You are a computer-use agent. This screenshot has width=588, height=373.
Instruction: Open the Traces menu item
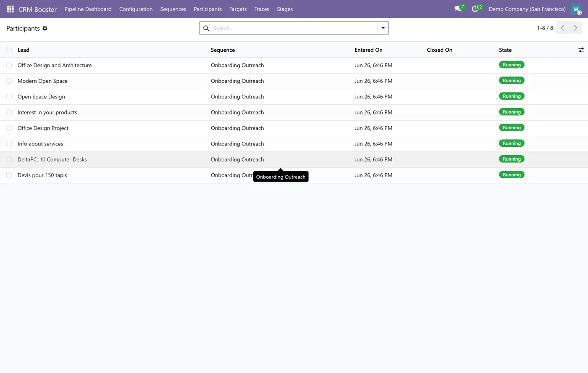pyautogui.click(x=262, y=9)
